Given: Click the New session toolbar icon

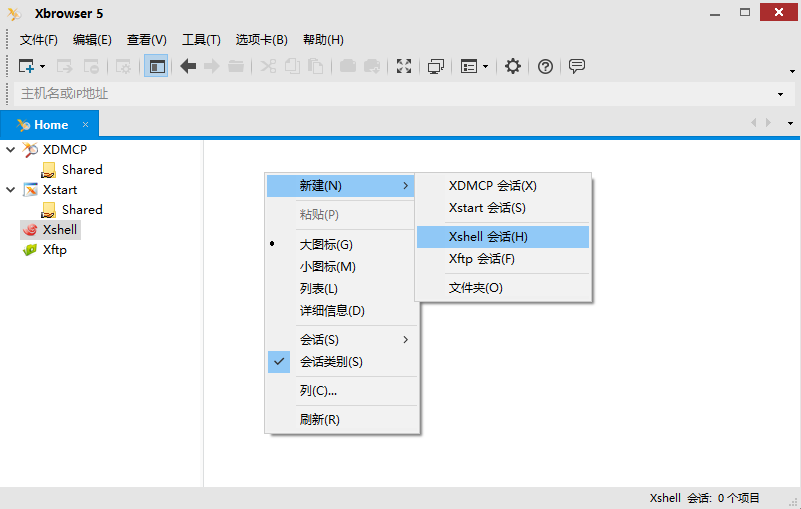Looking at the screenshot, I should point(26,66).
